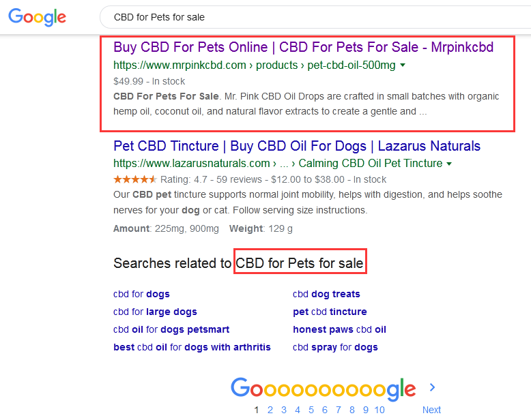The height and width of the screenshot is (420, 531).
Task: Click the Next page link
Action: click(431, 410)
